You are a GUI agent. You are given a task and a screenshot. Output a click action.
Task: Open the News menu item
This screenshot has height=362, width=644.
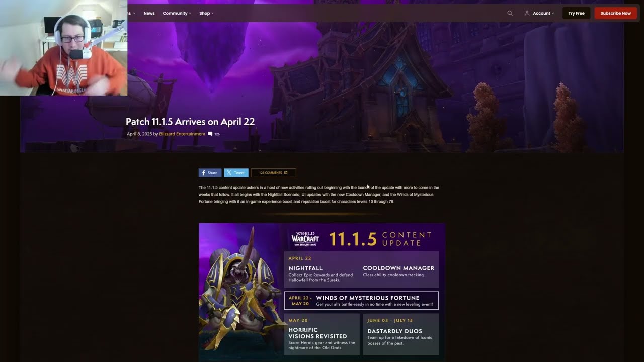point(149,13)
